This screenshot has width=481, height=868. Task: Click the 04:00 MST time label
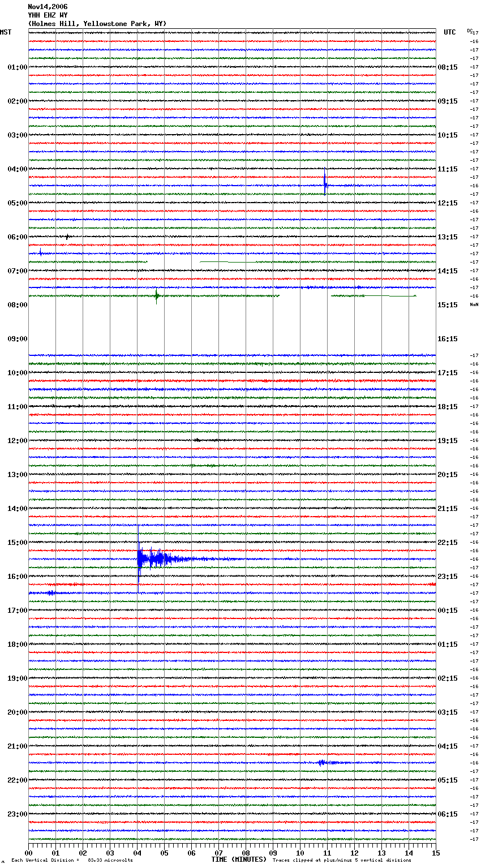(18, 169)
